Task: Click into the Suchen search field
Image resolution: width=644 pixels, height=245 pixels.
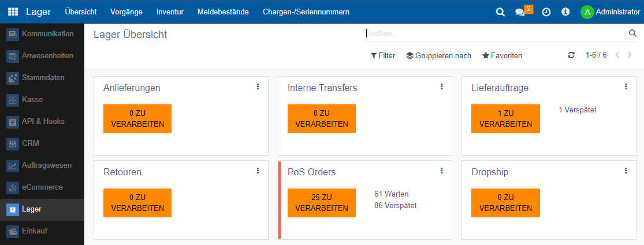Action: pyautogui.click(x=494, y=33)
